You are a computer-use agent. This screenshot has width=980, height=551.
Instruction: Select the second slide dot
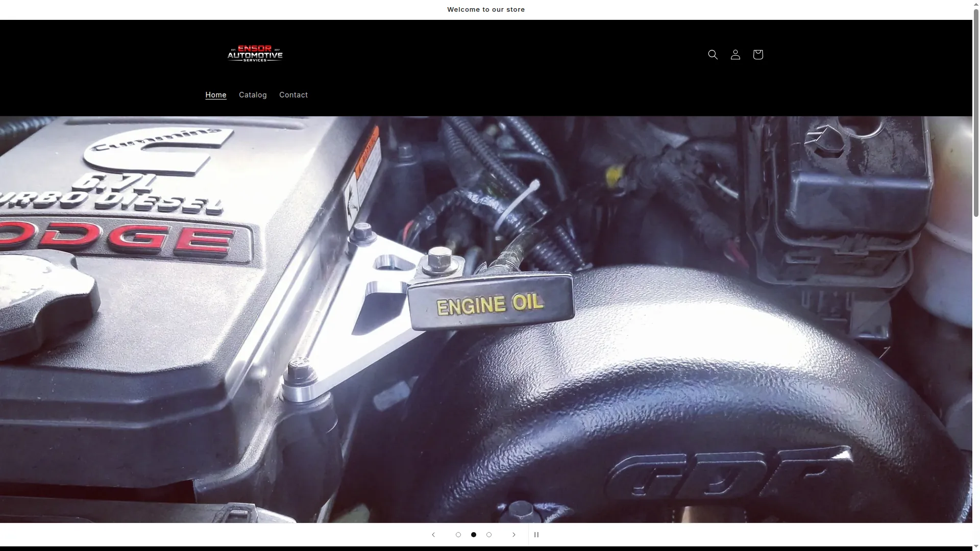click(474, 535)
